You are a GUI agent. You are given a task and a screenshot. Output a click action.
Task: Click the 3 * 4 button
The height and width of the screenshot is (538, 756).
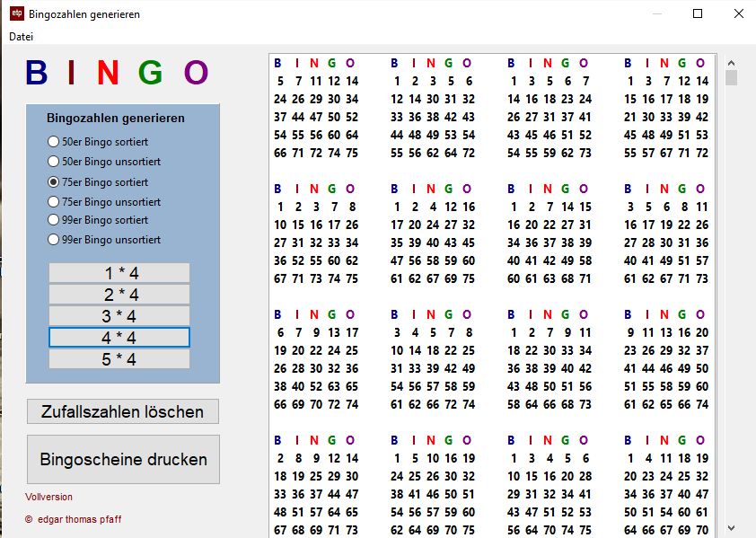[x=119, y=316]
